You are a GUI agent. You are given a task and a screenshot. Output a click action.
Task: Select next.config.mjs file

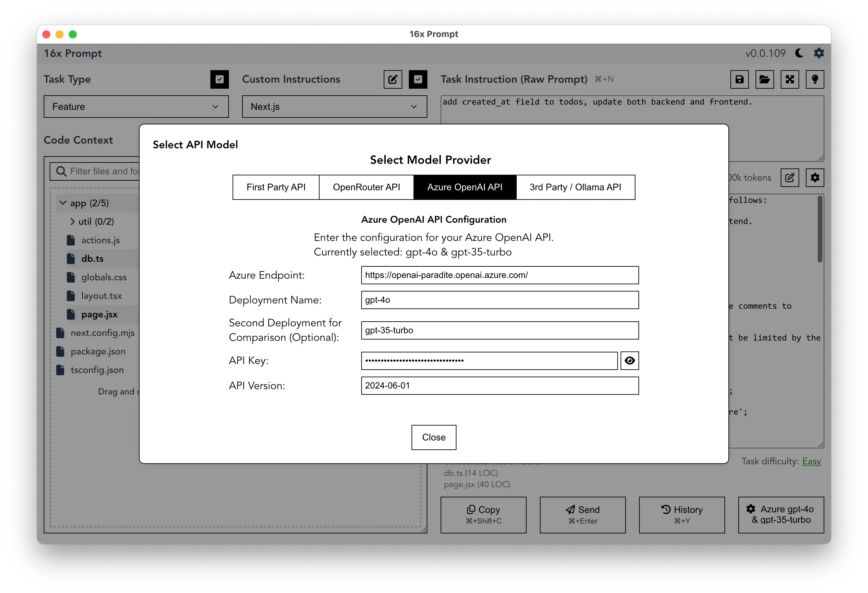click(x=102, y=333)
